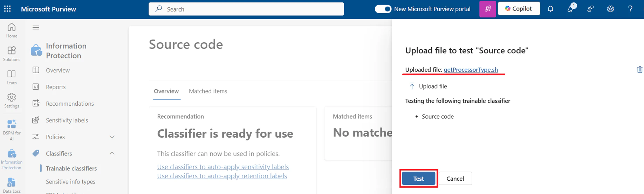Click the Microsoft Purview title

click(48, 9)
